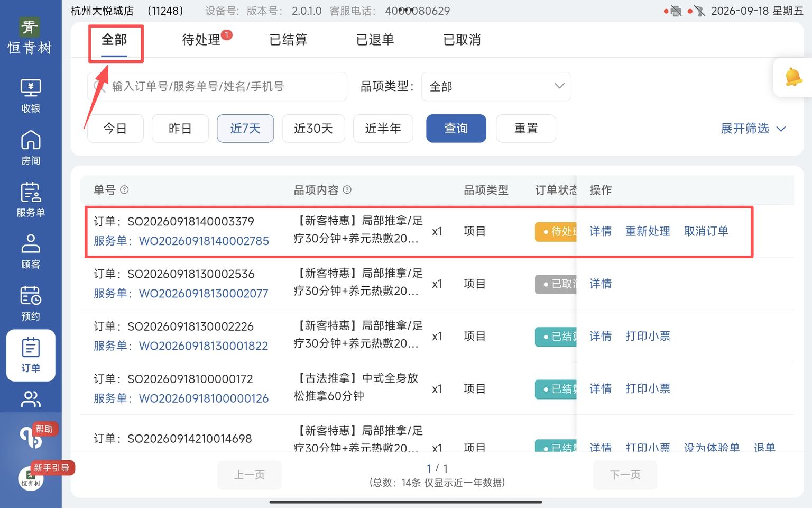The width and height of the screenshot is (812, 508).
Task: Click the 下一页 next page button
Action: (x=625, y=475)
